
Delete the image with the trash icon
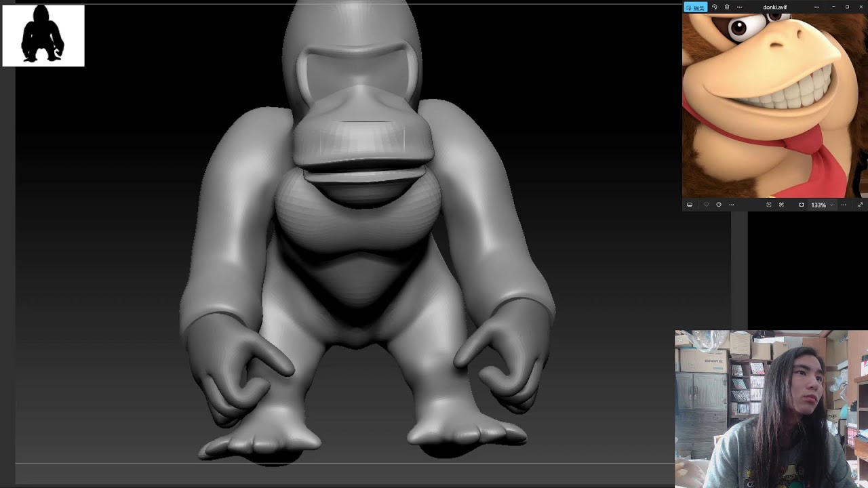click(x=727, y=7)
